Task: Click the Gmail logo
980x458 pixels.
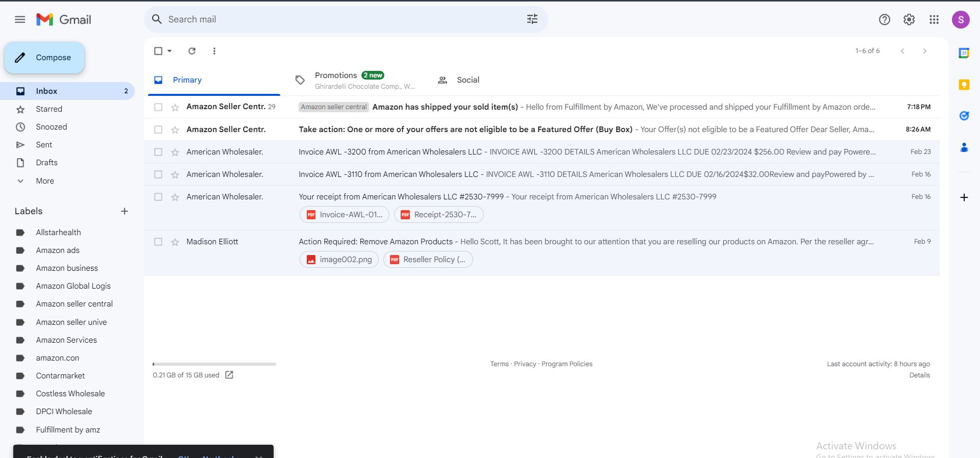Action: 64,19
